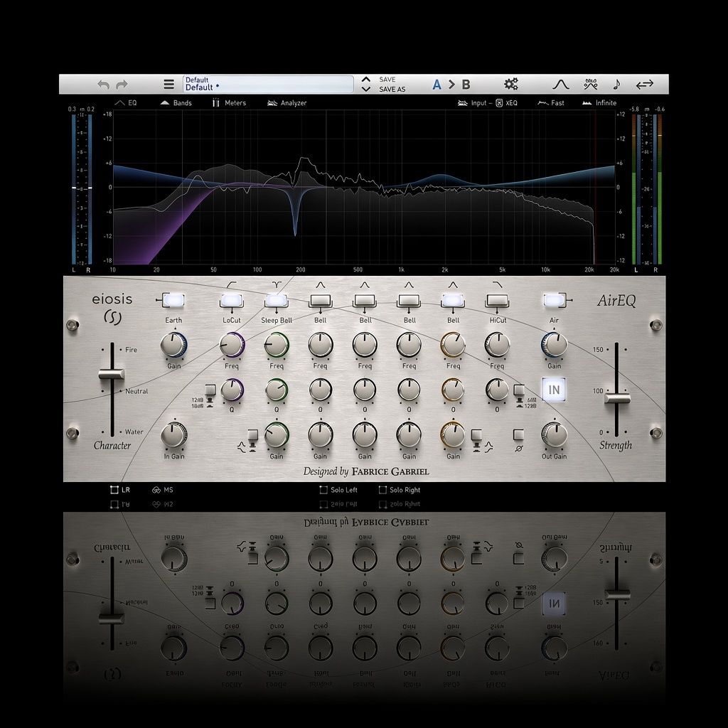This screenshot has height=728, width=728.
Task: Click the LoCut Freq knob
Action: tap(232, 345)
